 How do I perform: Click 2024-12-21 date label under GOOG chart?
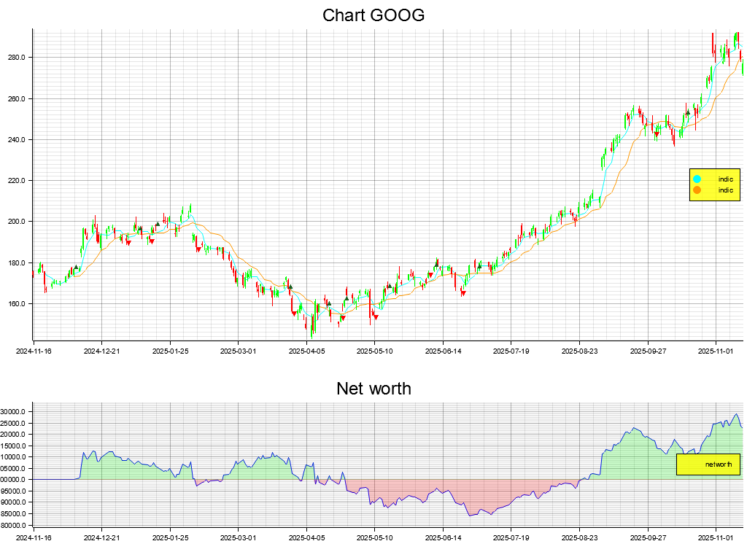click(101, 351)
